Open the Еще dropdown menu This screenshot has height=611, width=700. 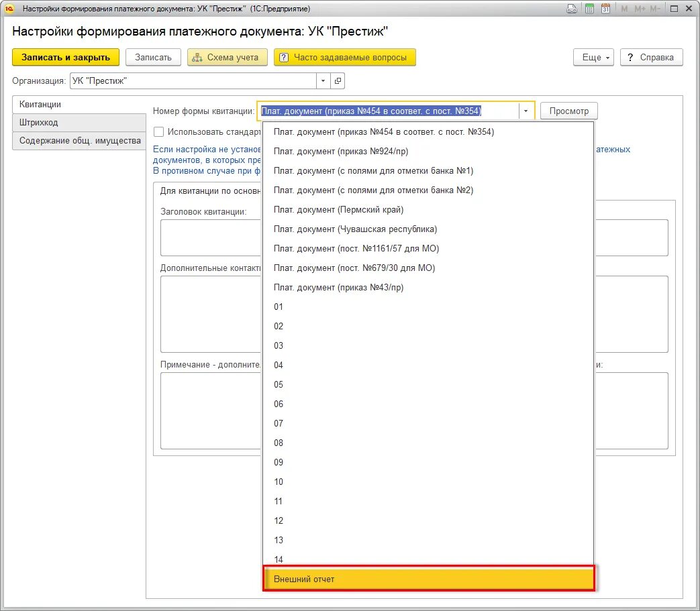594,58
